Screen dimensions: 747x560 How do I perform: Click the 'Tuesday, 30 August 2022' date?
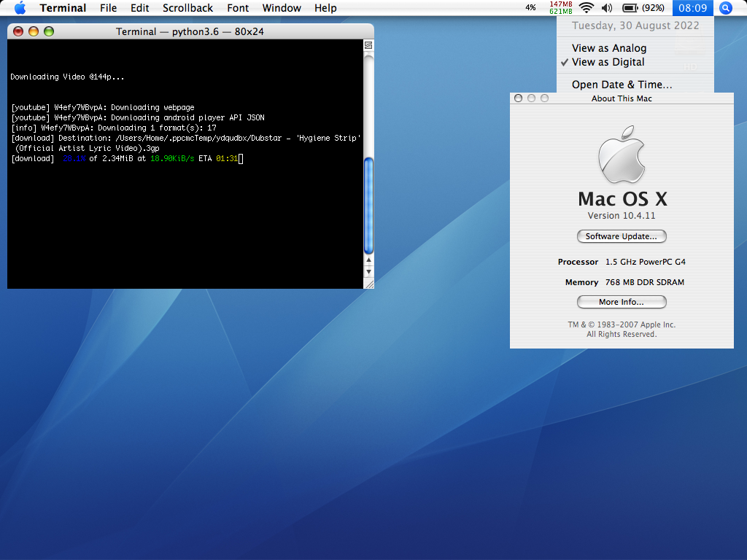(x=635, y=26)
